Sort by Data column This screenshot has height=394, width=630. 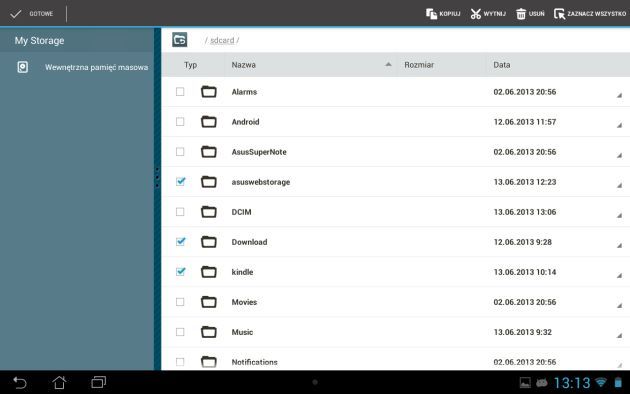(502, 65)
